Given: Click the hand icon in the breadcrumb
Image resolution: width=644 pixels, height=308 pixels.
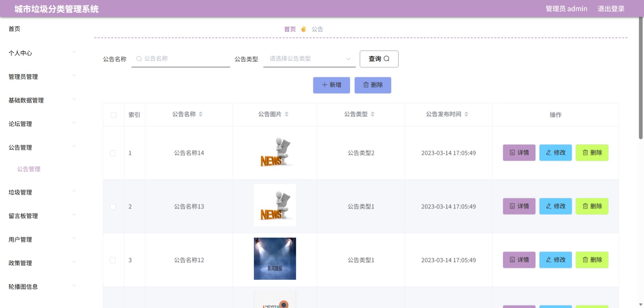Looking at the screenshot, I should point(304,29).
